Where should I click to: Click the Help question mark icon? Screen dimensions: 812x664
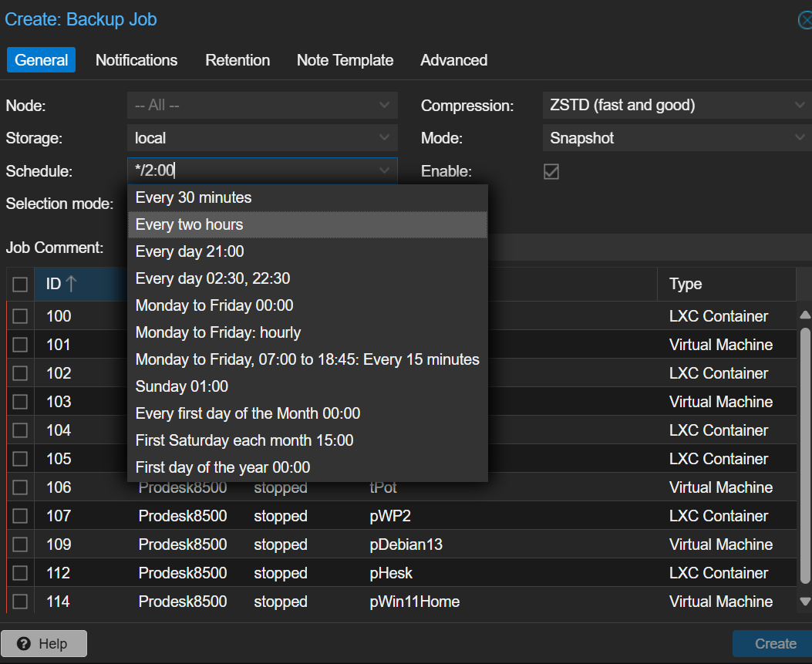23,644
